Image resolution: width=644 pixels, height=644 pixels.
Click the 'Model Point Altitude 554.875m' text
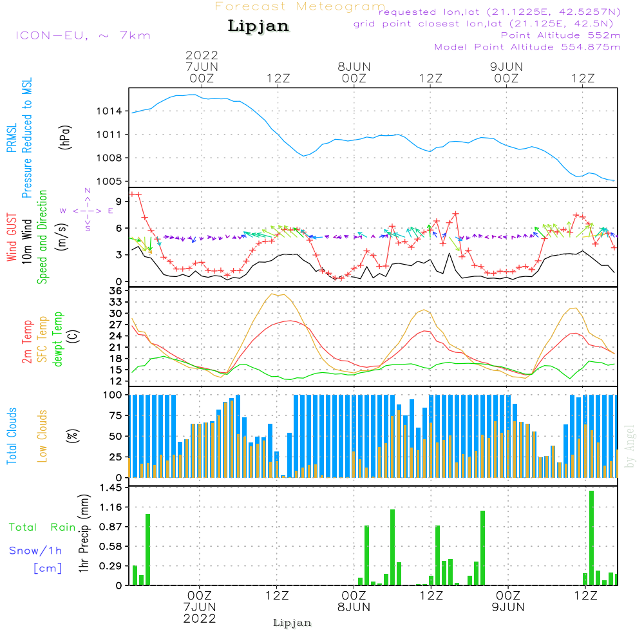pos(527,47)
